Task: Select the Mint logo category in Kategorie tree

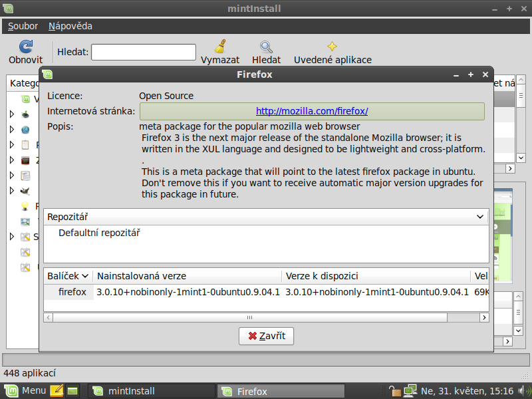Action: [x=25, y=99]
